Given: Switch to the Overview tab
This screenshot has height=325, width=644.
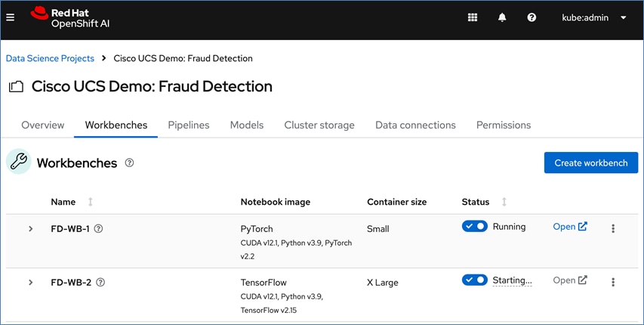Looking at the screenshot, I should tap(43, 125).
